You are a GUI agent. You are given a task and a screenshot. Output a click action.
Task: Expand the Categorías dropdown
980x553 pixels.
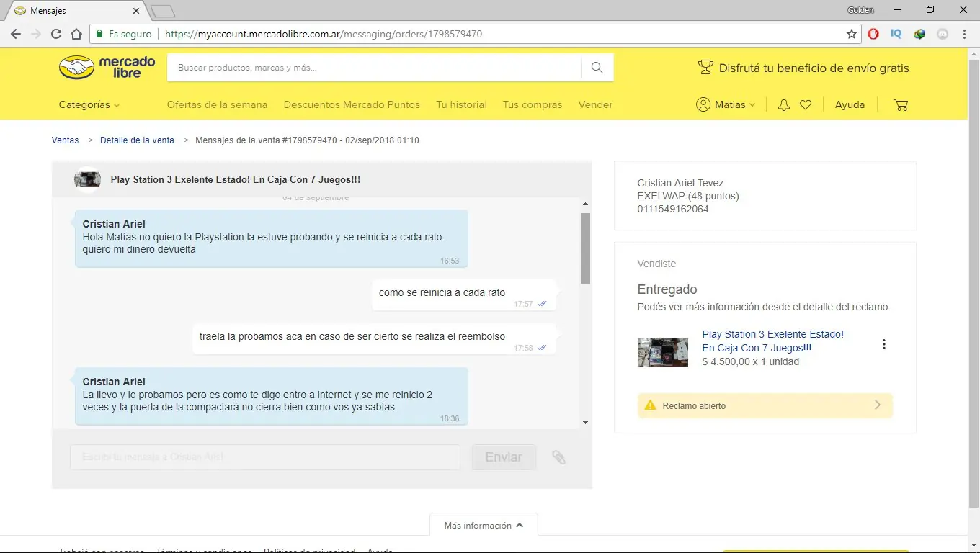click(89, 105)
